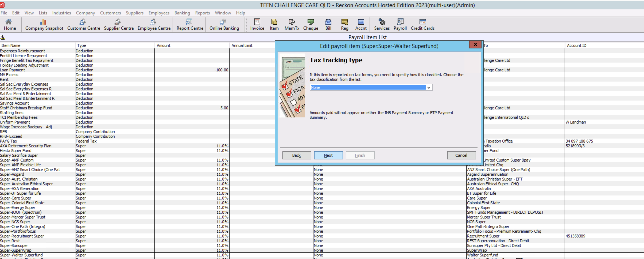Click the Online Banking icon
Viewport: 644px width, 259px height.
[x=224, y=24]
